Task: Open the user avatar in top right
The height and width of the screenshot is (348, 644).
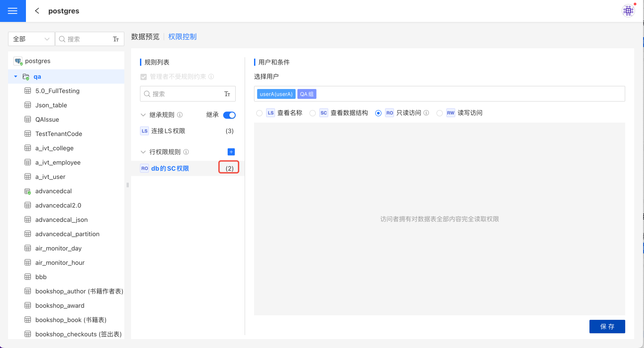Action: point(628,11)
